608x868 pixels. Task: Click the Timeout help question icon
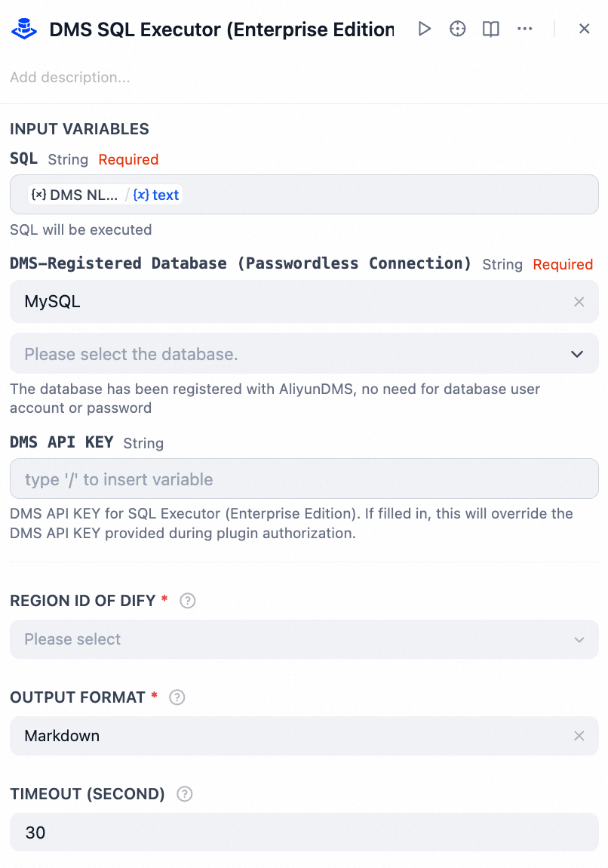(184, 794)
